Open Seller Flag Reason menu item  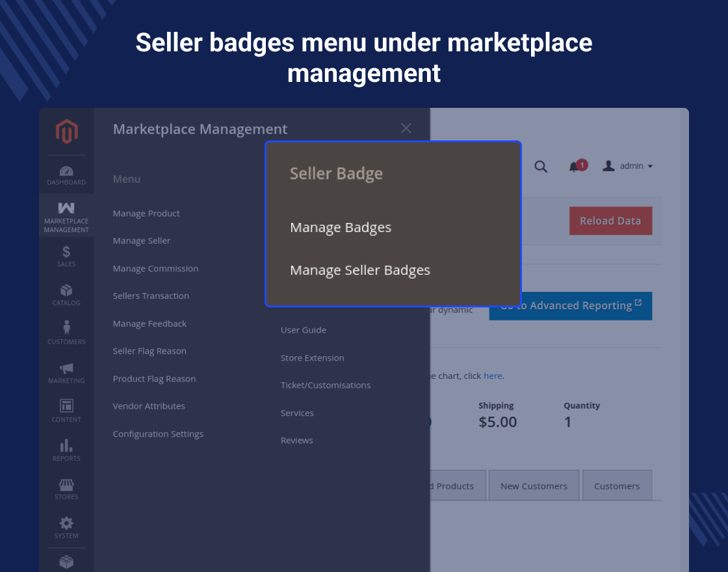coord(149,351)
